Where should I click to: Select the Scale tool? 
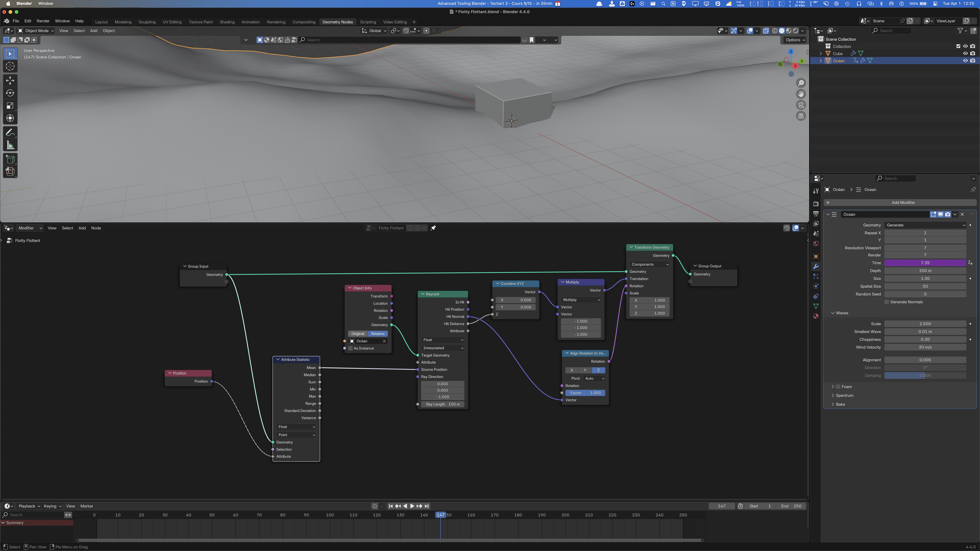10,106
